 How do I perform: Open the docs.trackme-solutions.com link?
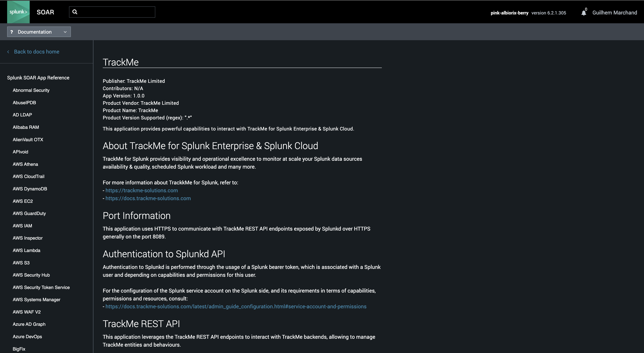tap(148, 198)
